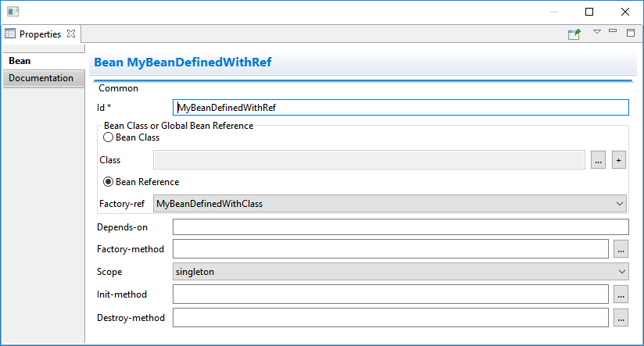The height and width of the screenshot is (346, 644).
Task: Maximize the Properties panel
Action: (x=630, y=33)
